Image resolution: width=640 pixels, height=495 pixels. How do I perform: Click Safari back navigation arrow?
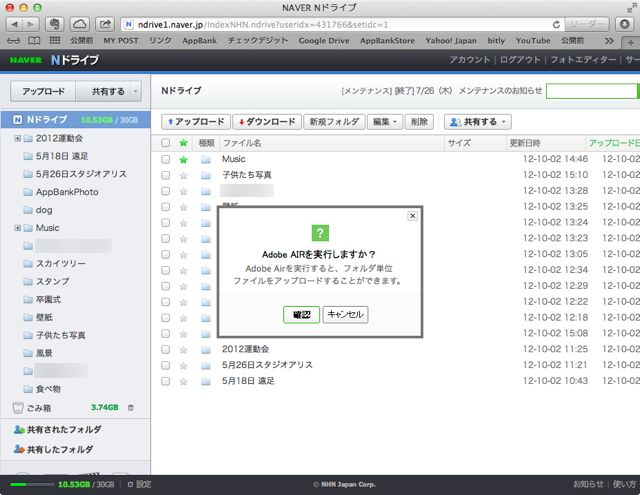click(14, 24)
